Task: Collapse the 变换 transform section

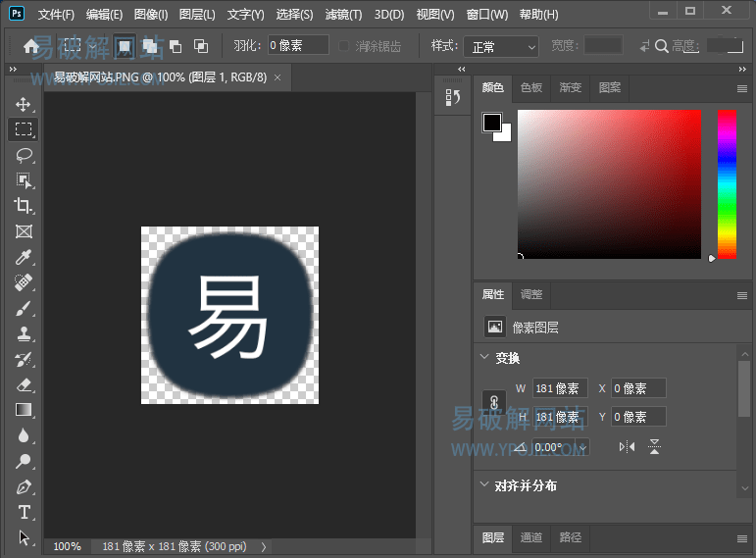Action: coord(484,357)
